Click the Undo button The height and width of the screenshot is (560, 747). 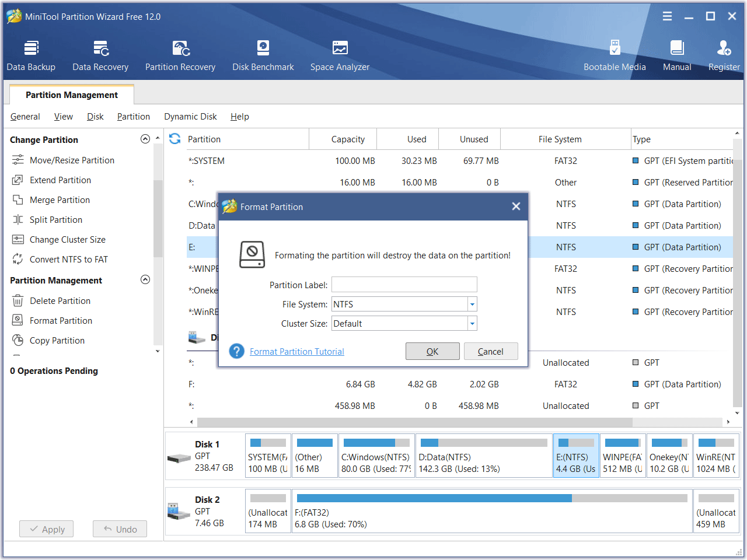click(x=120, y=529)
